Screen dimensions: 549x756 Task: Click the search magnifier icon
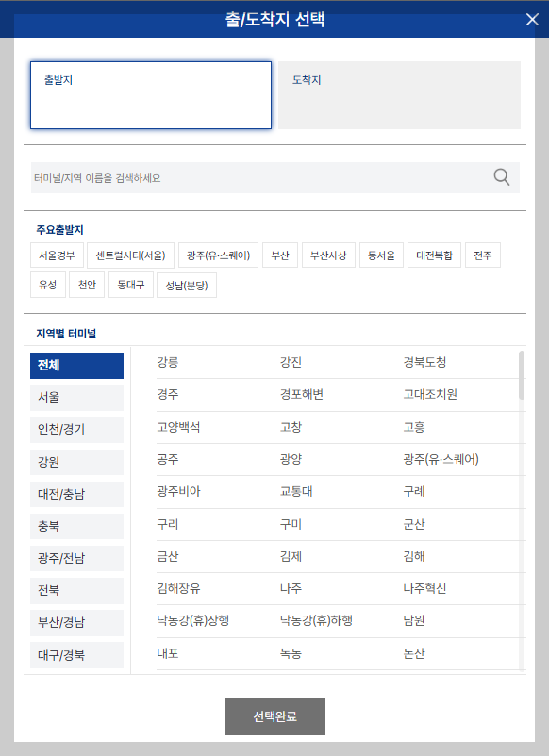(501, 177)
